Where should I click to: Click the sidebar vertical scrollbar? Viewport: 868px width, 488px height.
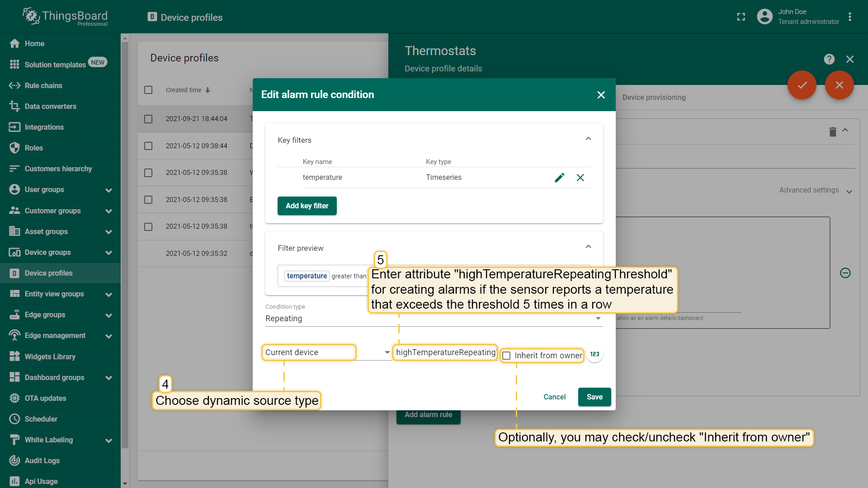pos(125,244)
